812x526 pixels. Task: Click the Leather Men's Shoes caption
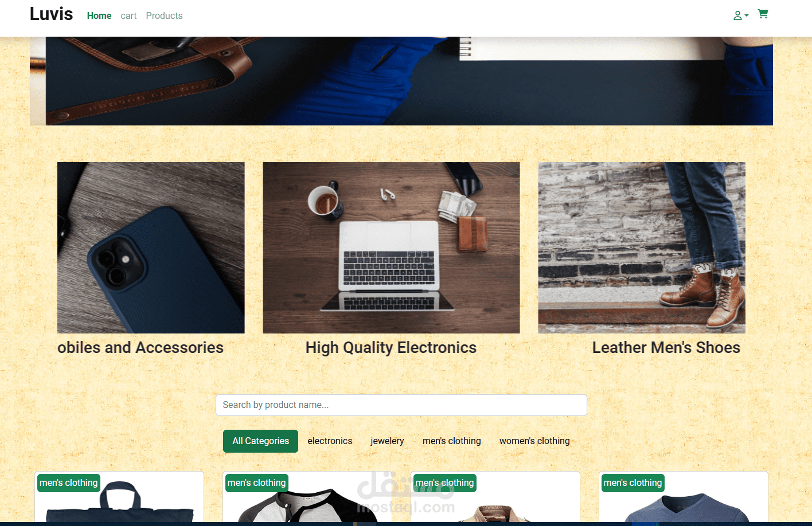(666, 348)
